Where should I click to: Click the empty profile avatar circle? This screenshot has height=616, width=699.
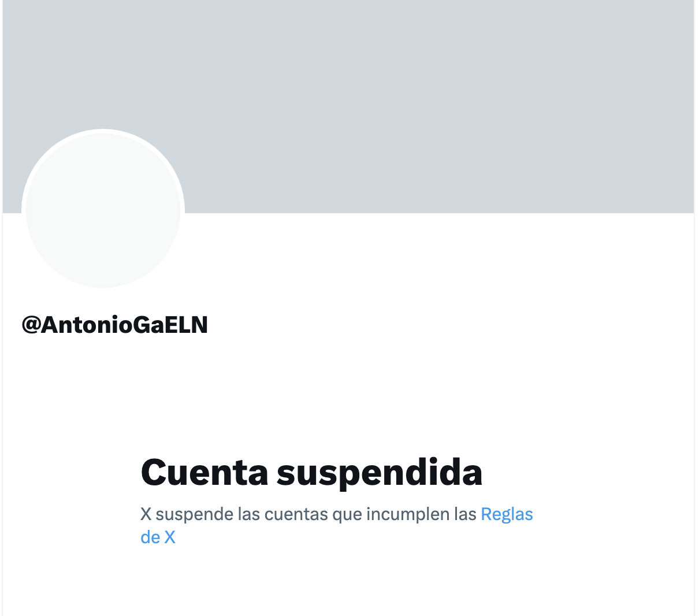(x=103, y=210)
